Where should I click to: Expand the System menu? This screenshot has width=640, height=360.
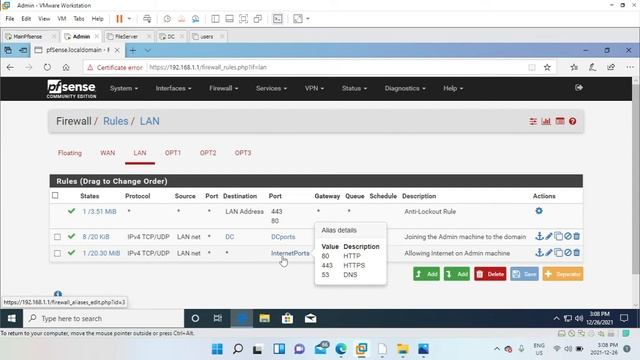[124, 88]
